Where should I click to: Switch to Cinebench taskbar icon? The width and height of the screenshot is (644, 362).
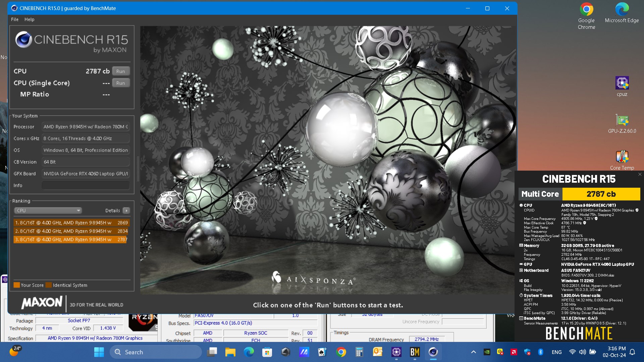pos(433,352)
